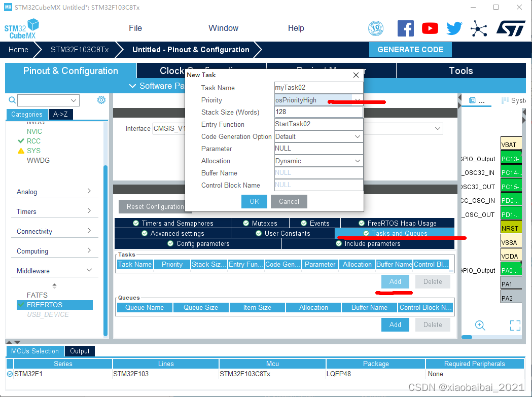The height and width of the screenshot is (397, 532).
Task: Close the New Task dialog
Action: pos(356,75)
